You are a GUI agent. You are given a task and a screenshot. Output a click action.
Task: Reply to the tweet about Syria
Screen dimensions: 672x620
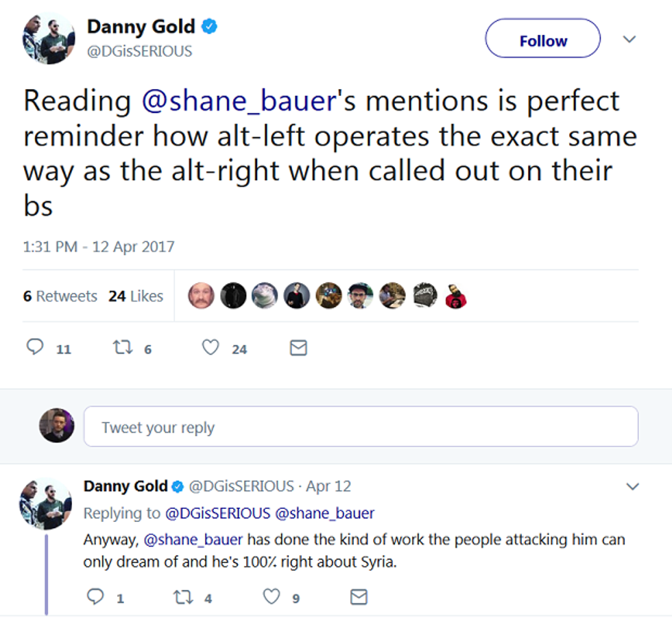(95, 597)
